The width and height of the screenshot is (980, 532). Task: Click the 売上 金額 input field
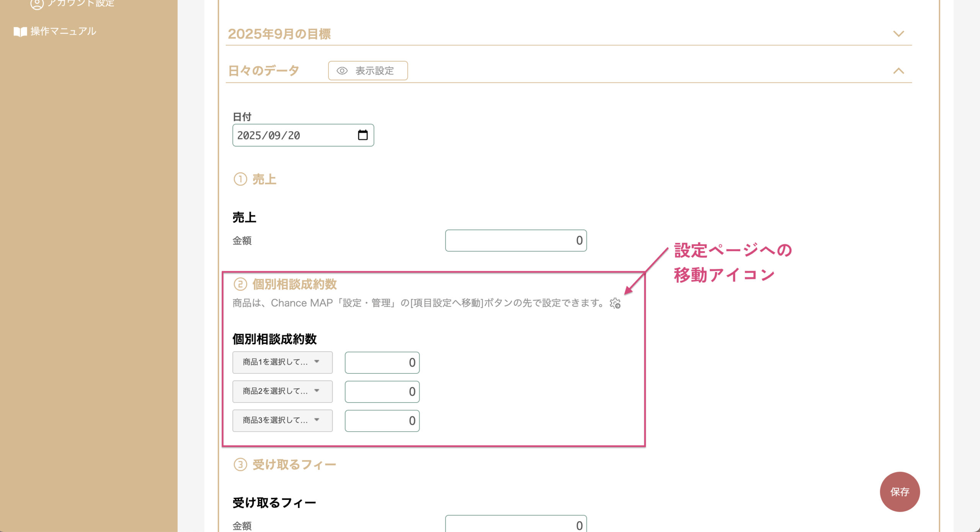tap(515, 241)
